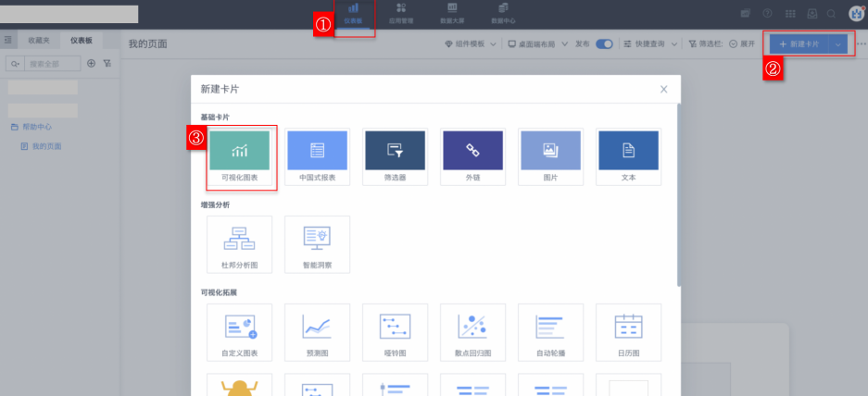868x396 pixels.
Task: Select the 文本 text card
Action: [x=628, y=156]
